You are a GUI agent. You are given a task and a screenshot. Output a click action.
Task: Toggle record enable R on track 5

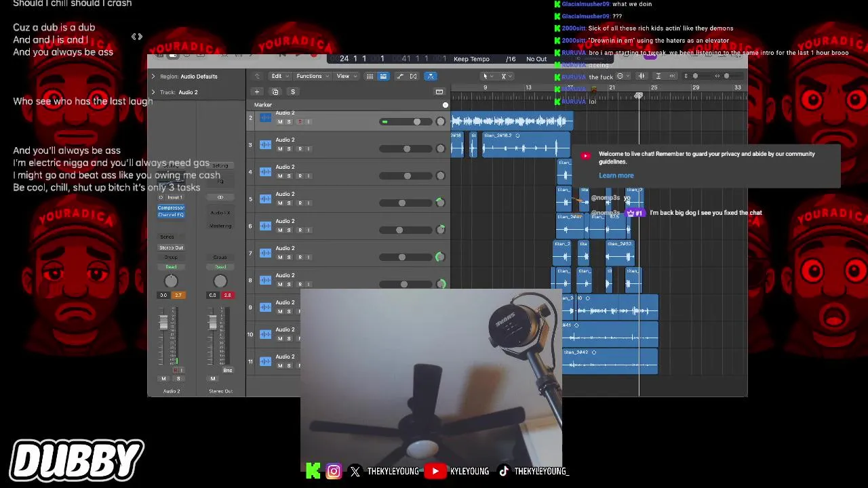(x=300, y=203)
